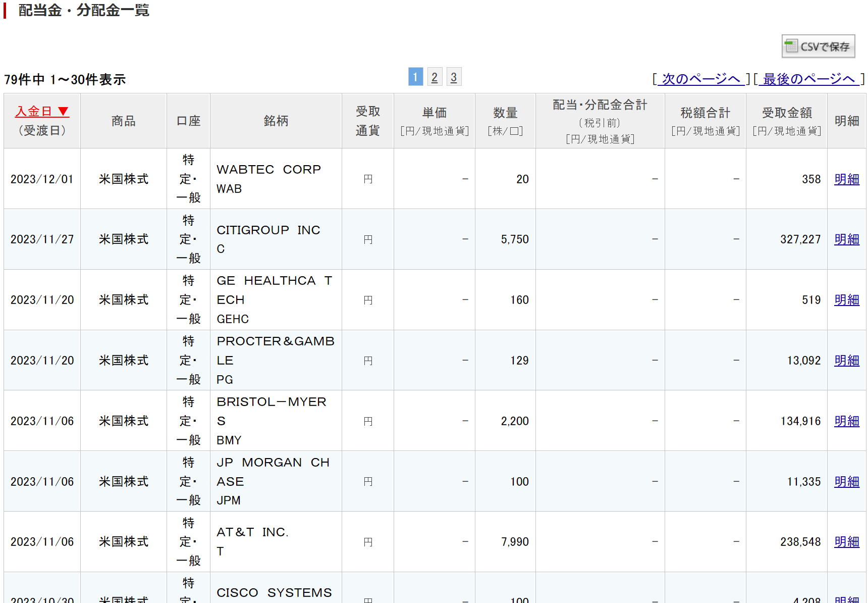Open 明細 for CITIGROUP INC row
This screenshot has height=603, width=868.
coord(846,239)
